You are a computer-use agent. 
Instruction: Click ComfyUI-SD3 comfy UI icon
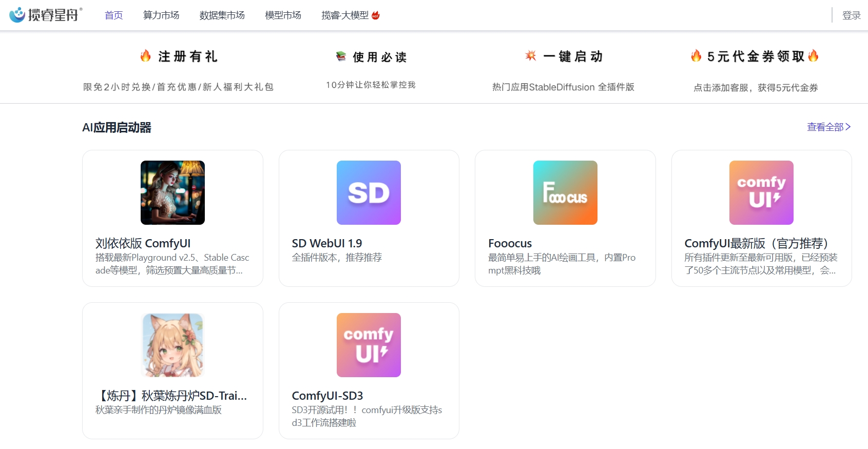(369, 345)
